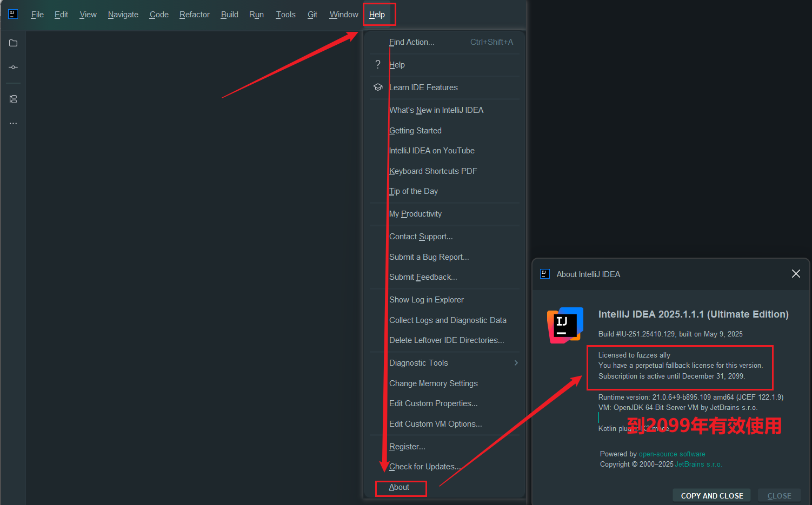Screen dimensions: 812x505
Task: Choose About at the bottom of Help menu
Action: pos(444,487)
